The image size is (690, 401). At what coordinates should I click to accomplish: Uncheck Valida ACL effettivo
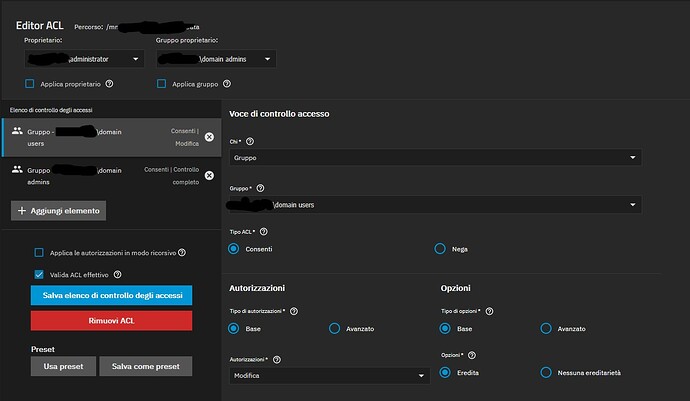39,275
